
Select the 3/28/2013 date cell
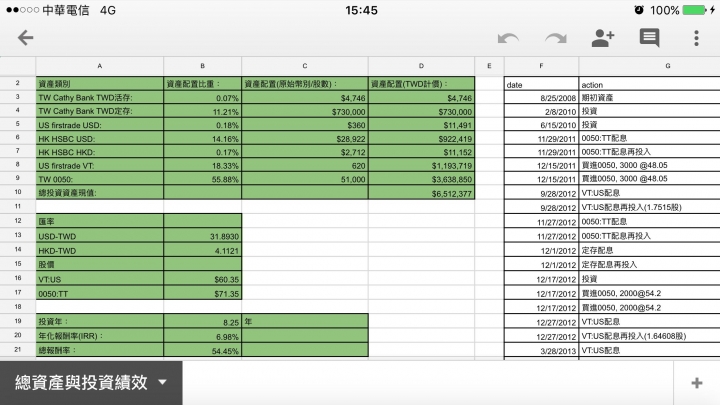click(x=541, y=350)
